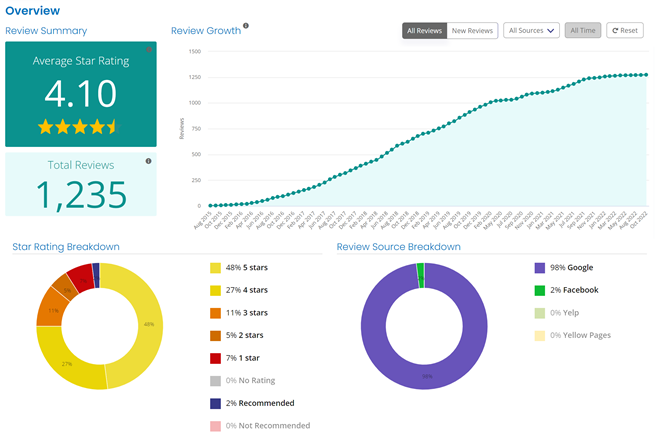Screen dimensions: 655x437
Task: Click the Recommended legend label
Action: [266, 403]
